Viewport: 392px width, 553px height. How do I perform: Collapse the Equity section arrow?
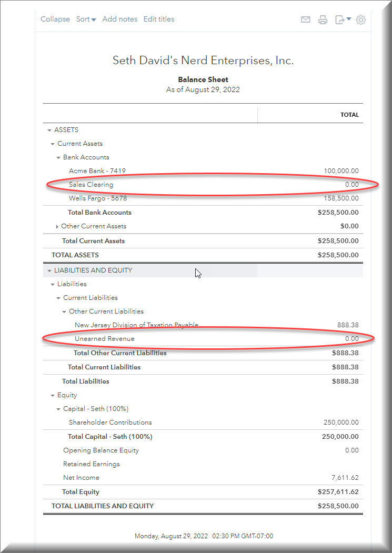pos(53,396)
